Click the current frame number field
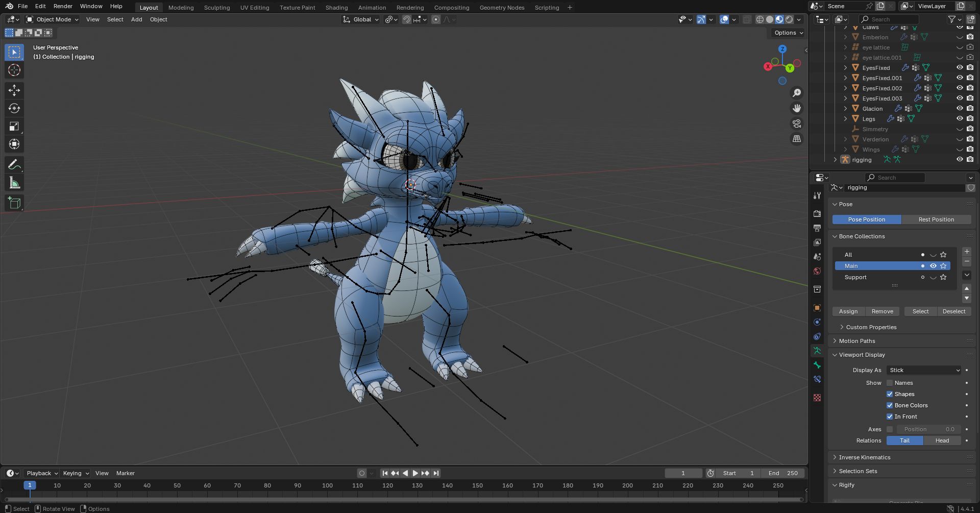The height and width of the screenshot is (513, 980). point(683,473)
